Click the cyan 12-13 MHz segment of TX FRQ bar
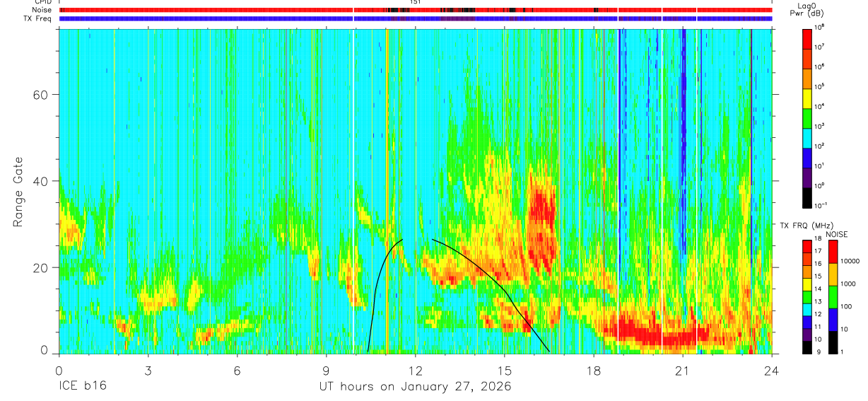Screen dimensions: 868x401 click(x=808, y=309)
